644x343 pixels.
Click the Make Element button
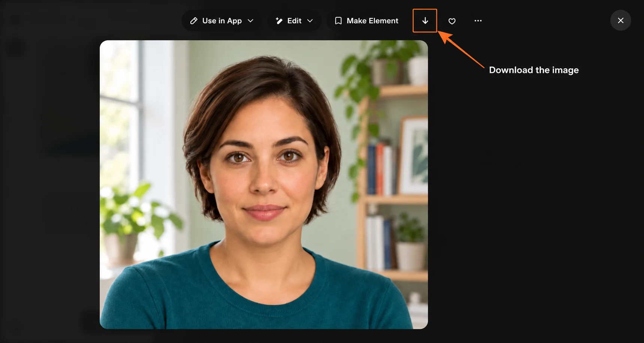point(366,21)
